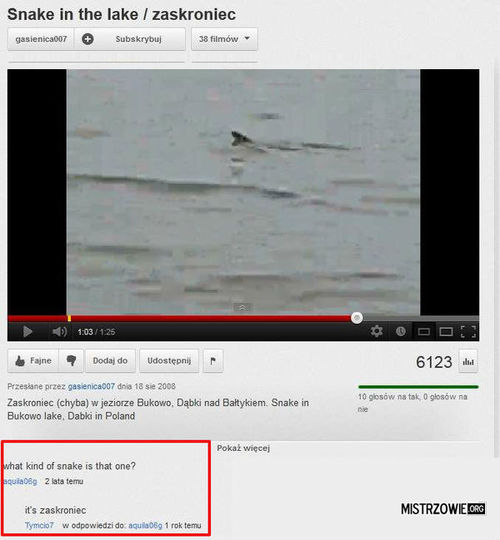Show video statistics with the bar chart icon
The height and width of the screenshot is (540, 500).
(x=468, y=361)
